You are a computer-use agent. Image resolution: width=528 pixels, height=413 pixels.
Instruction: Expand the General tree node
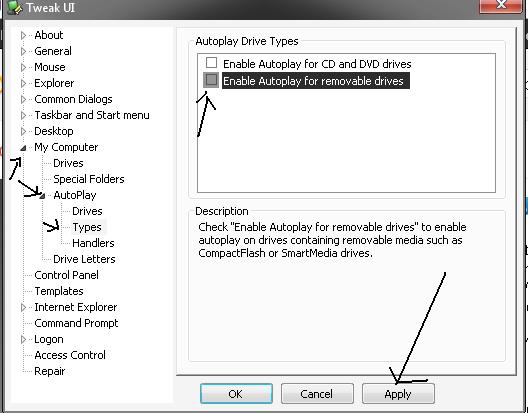pos(23,51)
